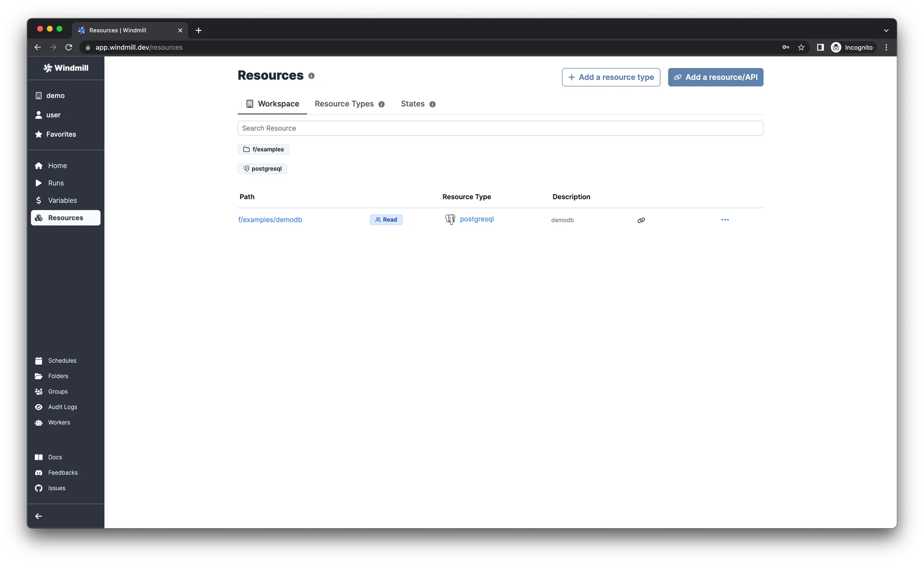Toggle the postgresql resource type filter
Image resolution: width=924 pixels, height=564 pixels.
[262, 169]
